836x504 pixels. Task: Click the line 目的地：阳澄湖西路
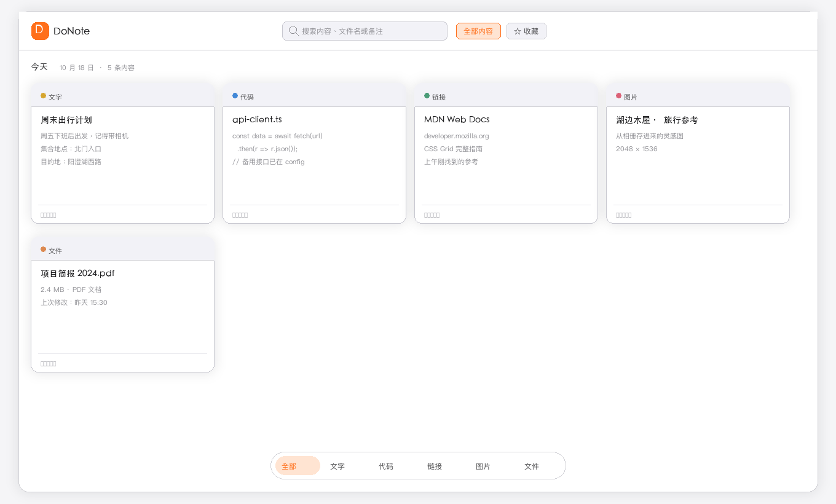(x=71, y=162)
